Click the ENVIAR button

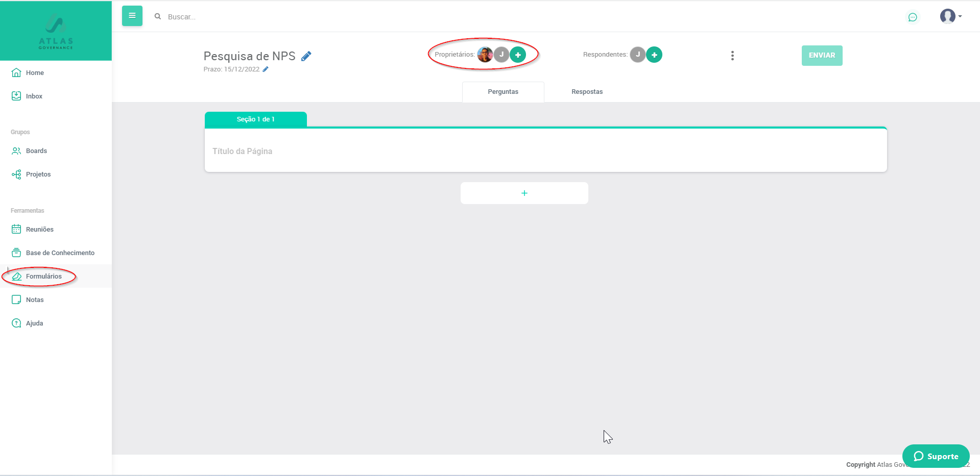pyautogui.click(x=822, y=56)
